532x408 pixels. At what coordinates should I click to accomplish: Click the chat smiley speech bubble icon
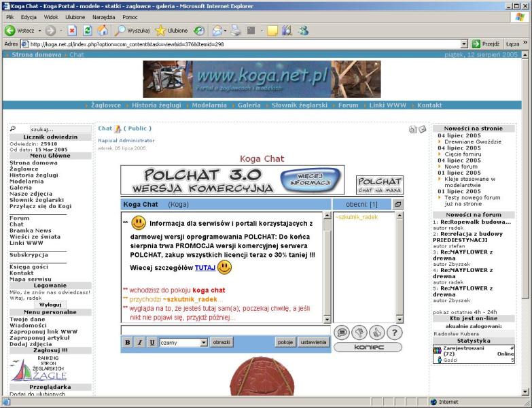pyautogui.click(x=342, y=333)
